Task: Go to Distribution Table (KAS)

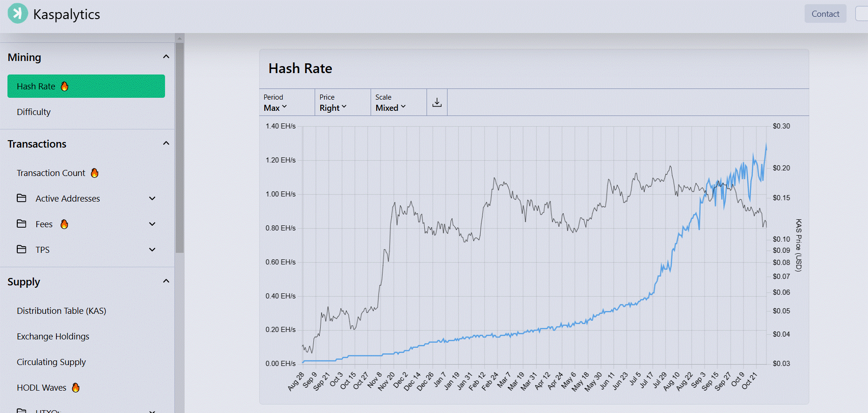Action: click(62, 311)
